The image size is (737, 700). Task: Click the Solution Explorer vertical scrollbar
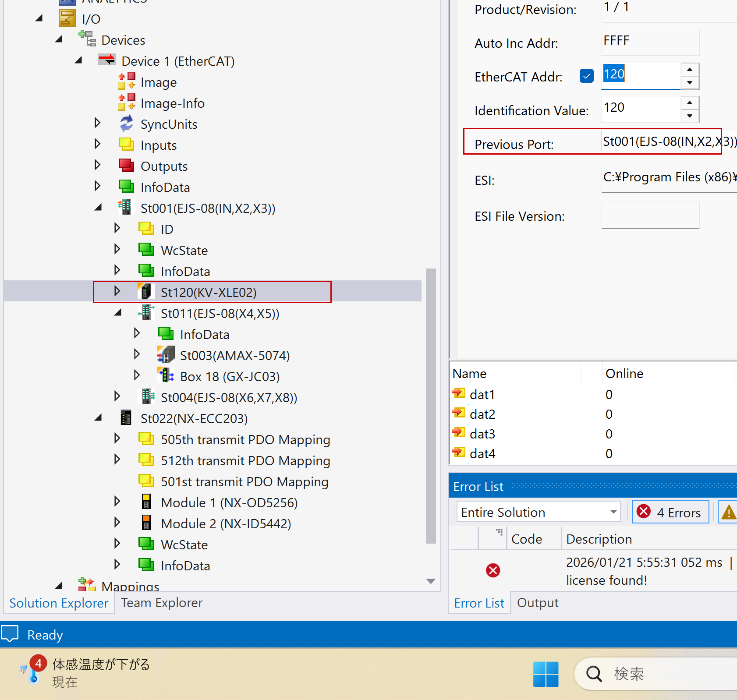click(x=431, y=405)
